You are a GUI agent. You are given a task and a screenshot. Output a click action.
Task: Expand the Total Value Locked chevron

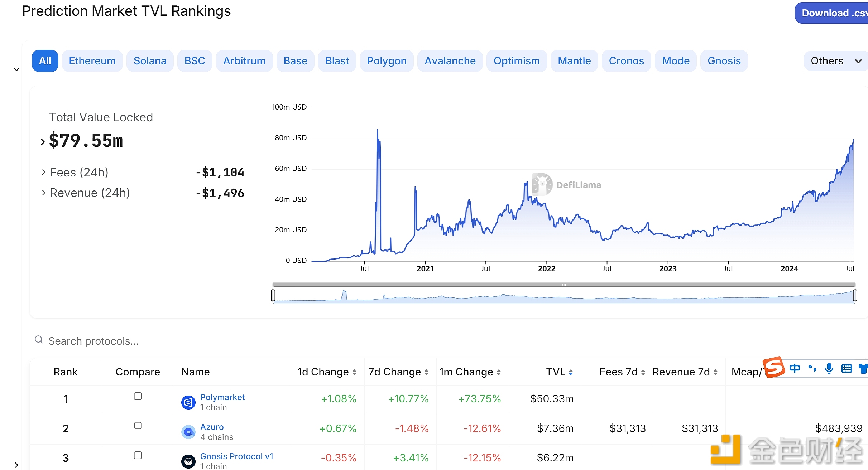pos(43,142)
